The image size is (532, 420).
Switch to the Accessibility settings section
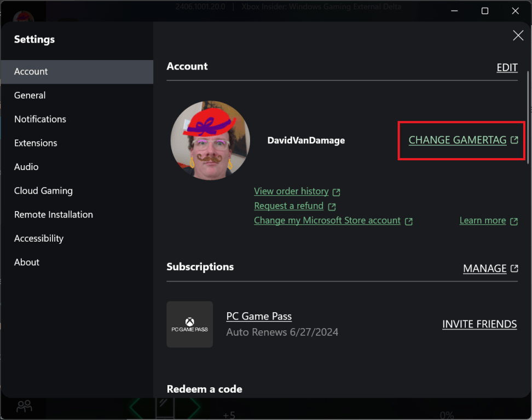coord(38,238)
